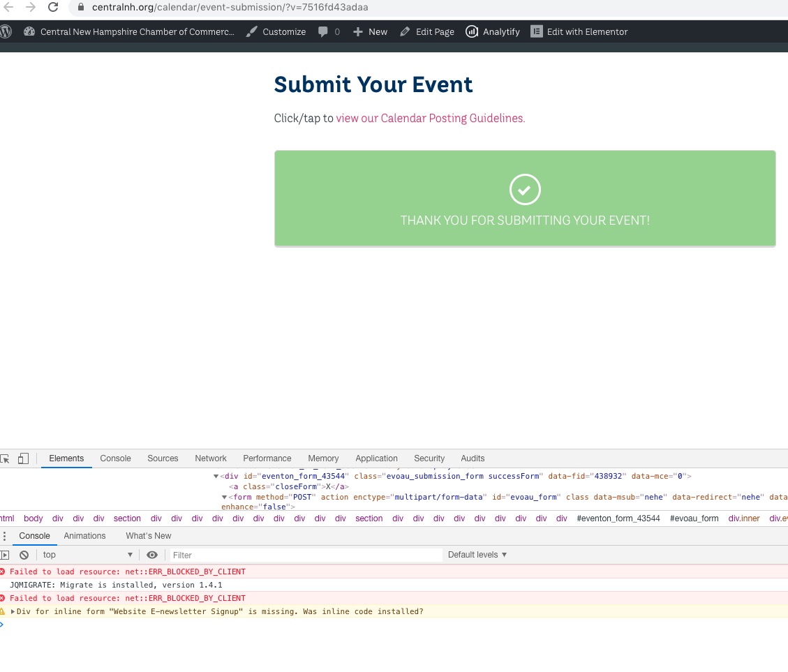
Task: Toggle the live expression eye icon
Action: point(152,555)
